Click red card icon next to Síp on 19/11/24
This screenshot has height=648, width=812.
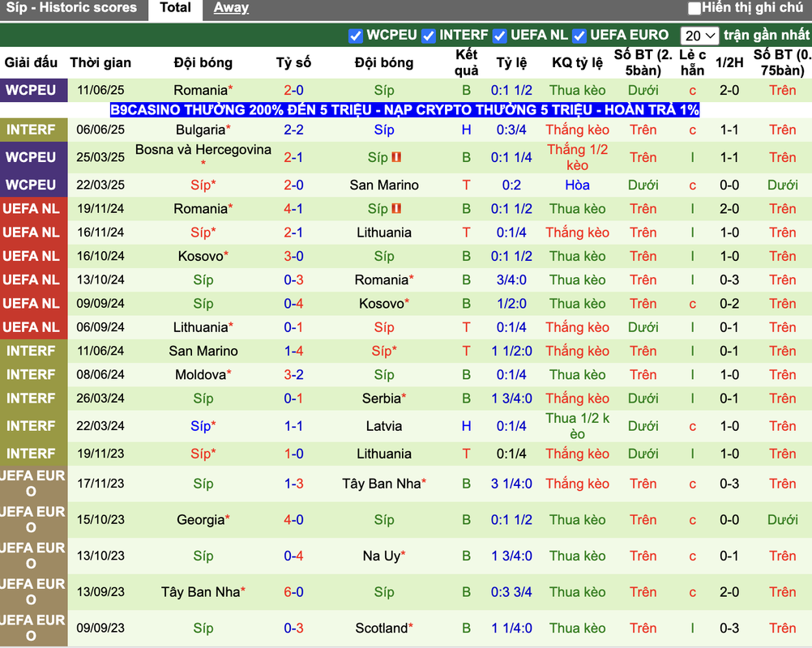point(396,209)
